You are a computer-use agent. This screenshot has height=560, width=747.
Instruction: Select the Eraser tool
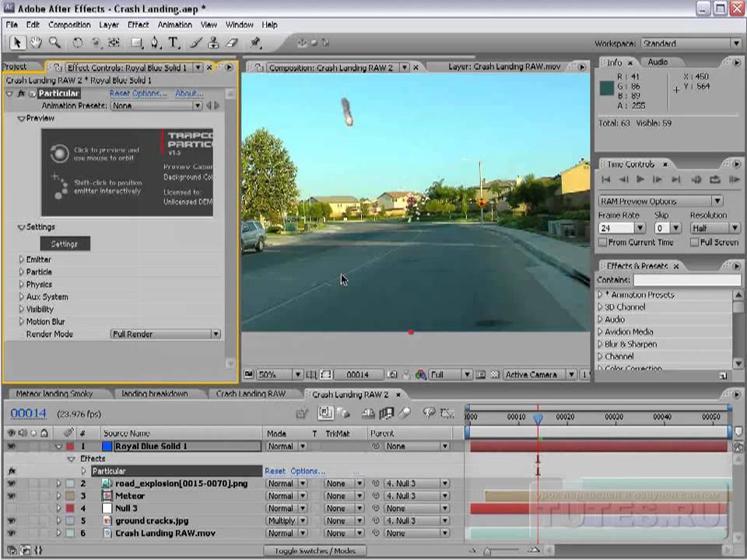click(x=233, y=43)
